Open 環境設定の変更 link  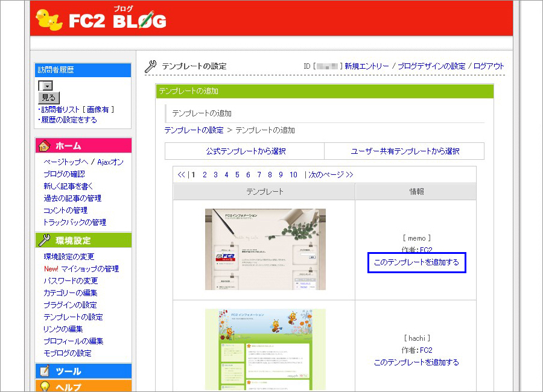coord(69,256)
